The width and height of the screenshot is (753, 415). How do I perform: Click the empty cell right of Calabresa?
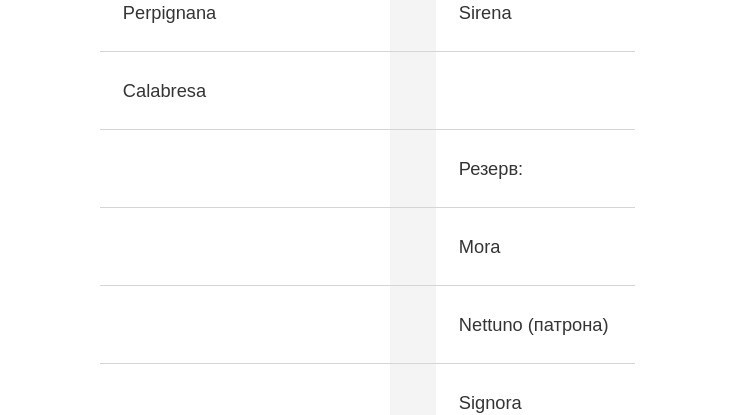point(535,91)
